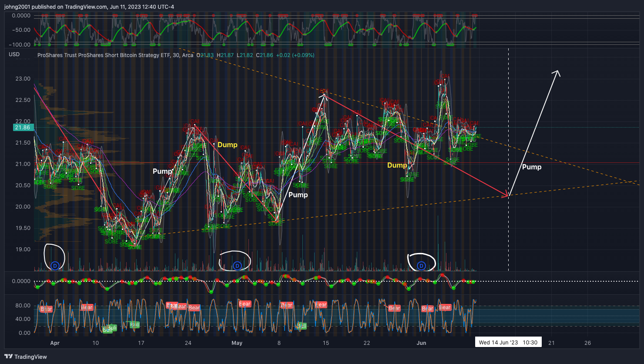
Task: Click the 15 date axis label
Action: 326,343
